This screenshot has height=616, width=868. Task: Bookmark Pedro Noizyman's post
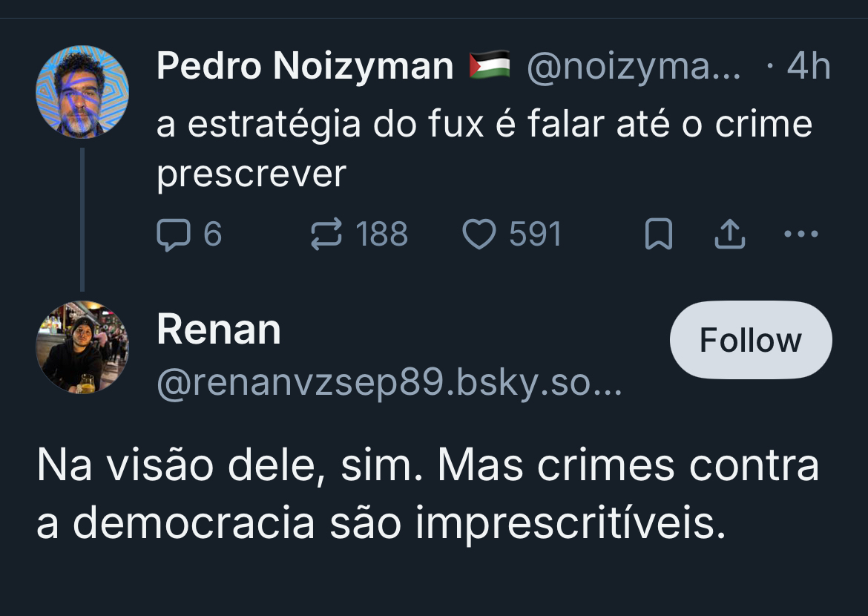[x=659, y=235]
